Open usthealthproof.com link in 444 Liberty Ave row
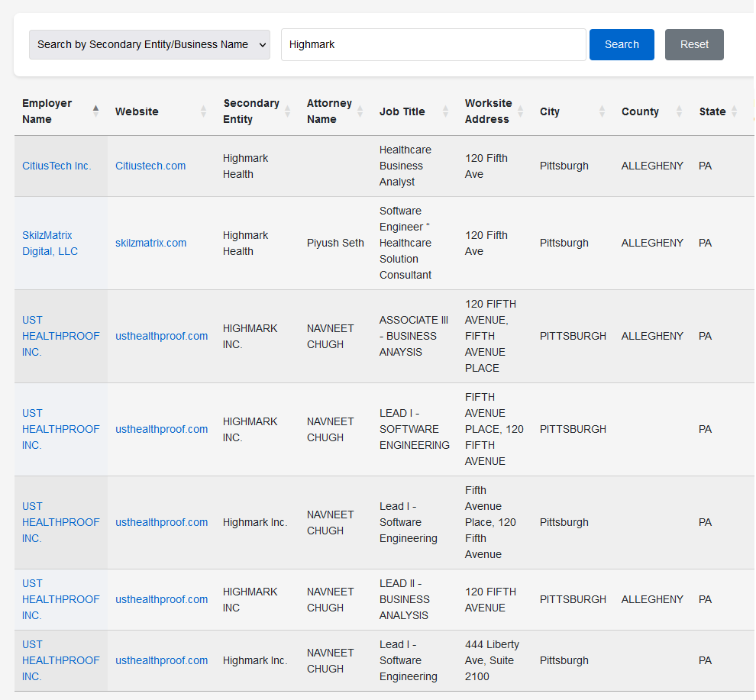The width and height of the screenshot is (756, 700). pyautogui.click(x=162, y=660)
